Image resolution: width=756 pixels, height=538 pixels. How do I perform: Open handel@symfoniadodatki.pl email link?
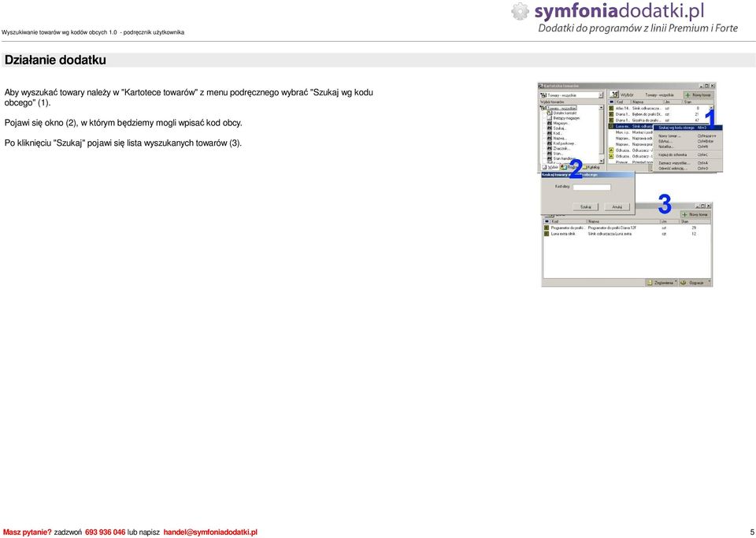210,532
